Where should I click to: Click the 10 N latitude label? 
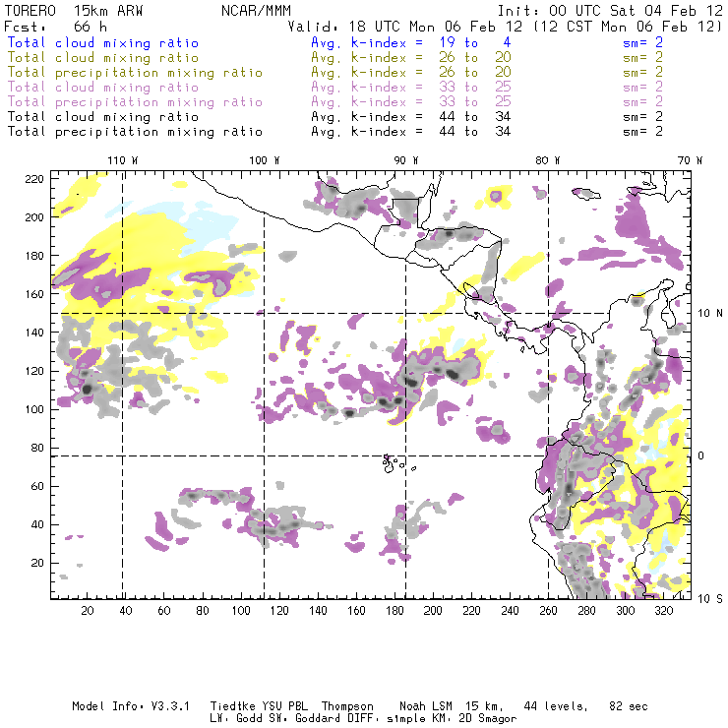[x=710, y=314]
